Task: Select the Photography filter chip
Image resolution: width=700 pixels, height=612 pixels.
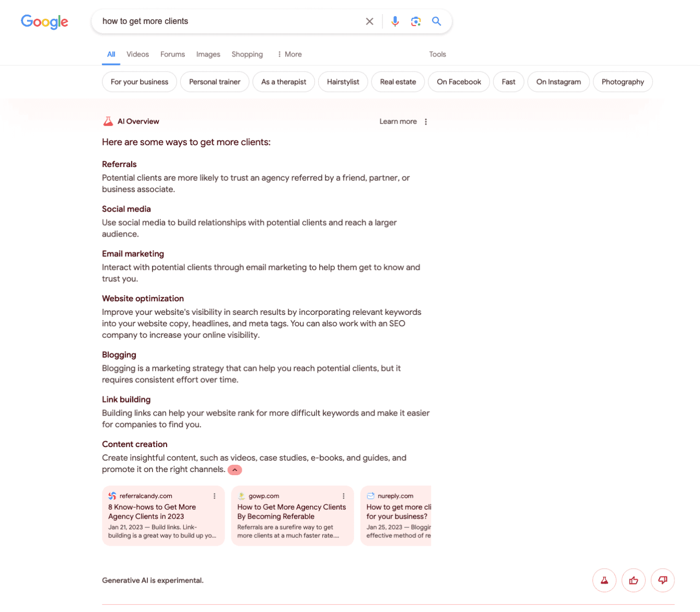Action: click(x=623, y=82)
